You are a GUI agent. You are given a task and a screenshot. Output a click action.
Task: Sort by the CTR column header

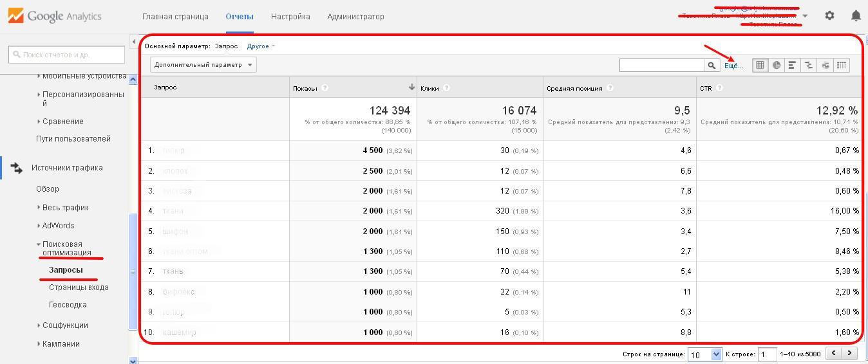tap(706, 88)
